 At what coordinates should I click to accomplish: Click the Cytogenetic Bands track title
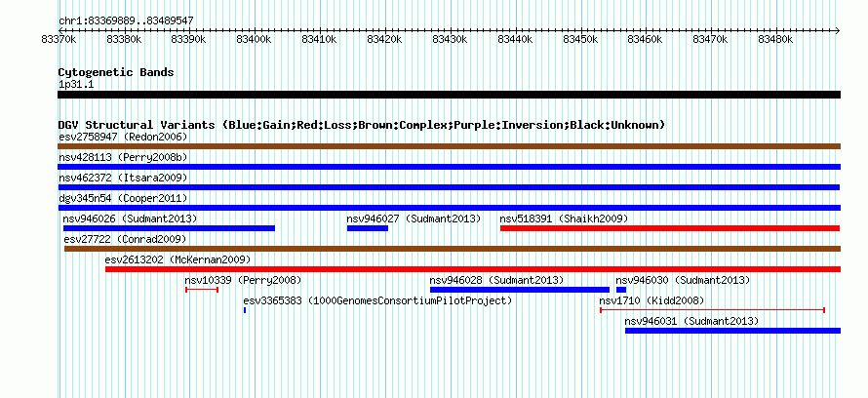click(x=116, y=72)
